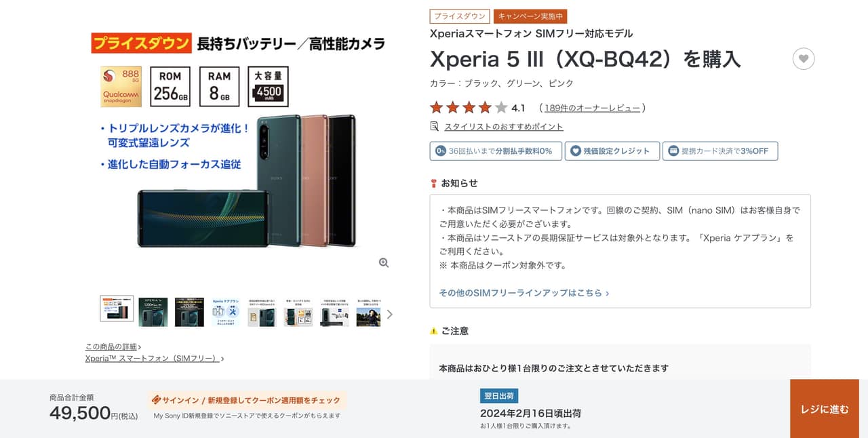Click the coupon tag icon beside sign-in
Viewport: 868px width, 438px height.
coord(156,400)
